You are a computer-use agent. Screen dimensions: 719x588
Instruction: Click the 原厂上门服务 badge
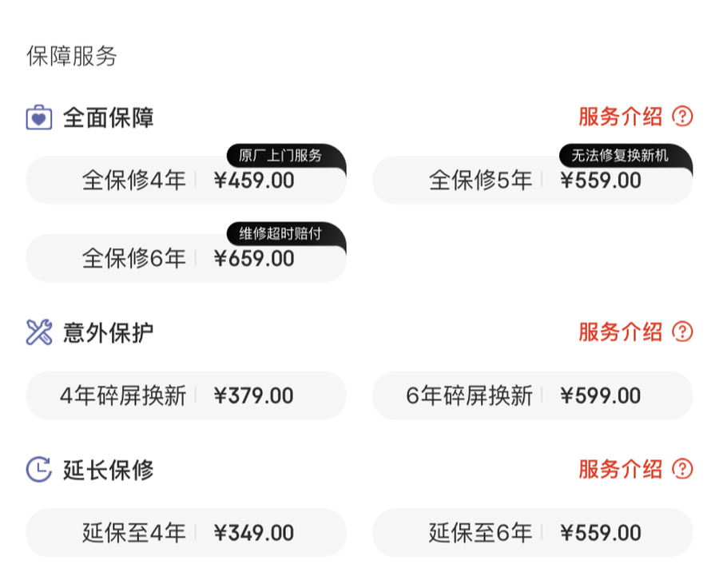tap(280, 156)
